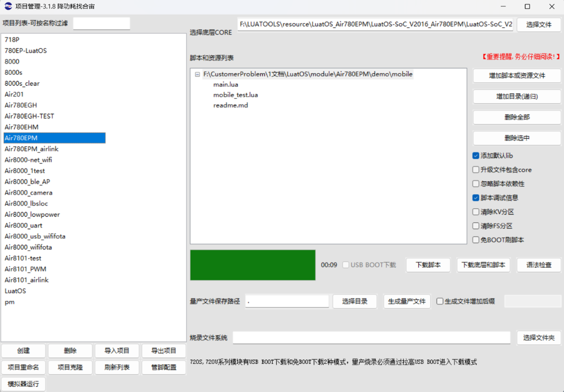Select project Air8000_lowpower
Image resolution: width=564 pixels, height=392 pixels.
coord(32,215)
